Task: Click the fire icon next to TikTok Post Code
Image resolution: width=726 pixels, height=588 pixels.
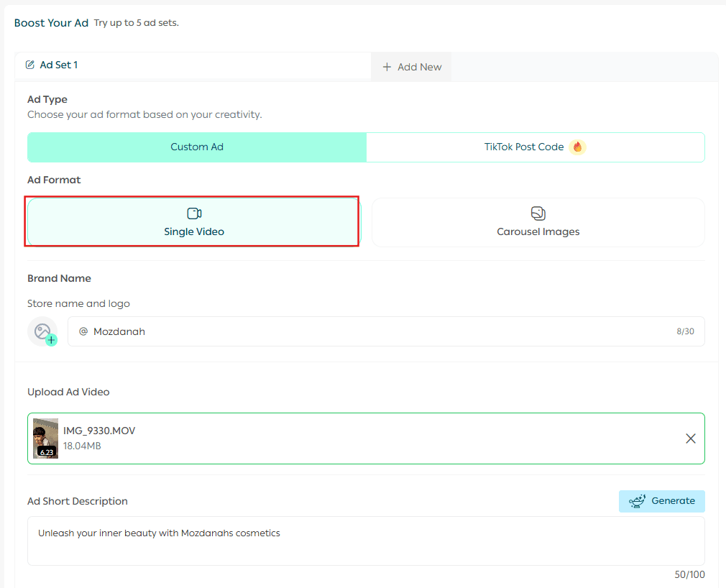Action: 577,147
